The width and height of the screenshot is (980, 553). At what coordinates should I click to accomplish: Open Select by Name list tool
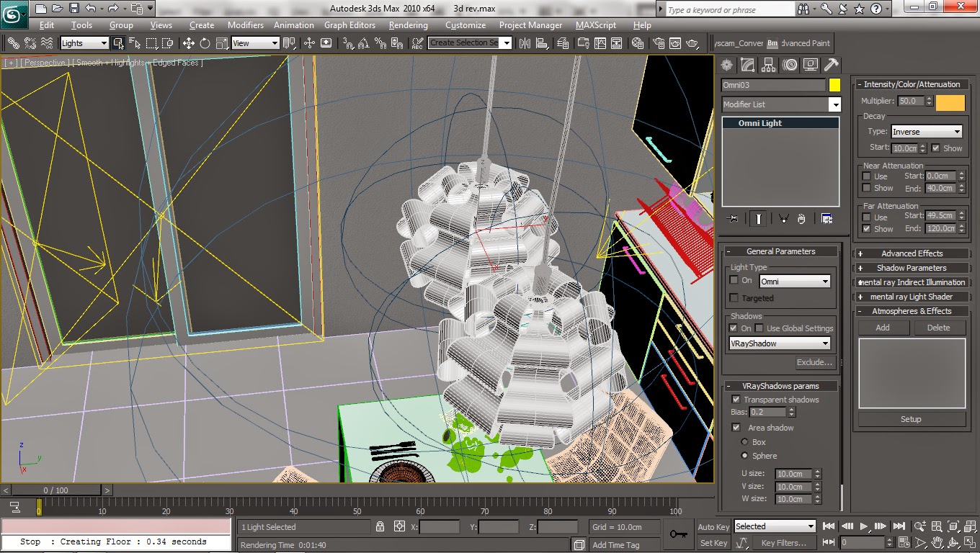tap(135, 43)
